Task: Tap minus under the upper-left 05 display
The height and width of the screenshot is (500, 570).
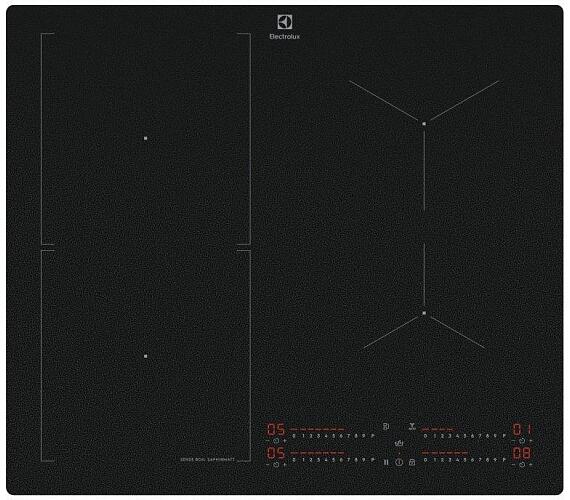Action: coord(268,441)
